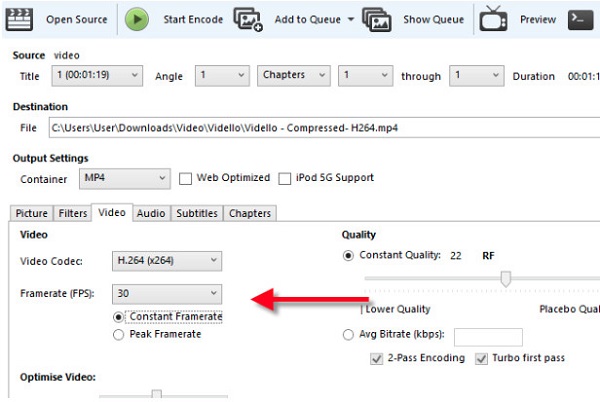Enable the Web Optimized checkbox
600x402 pixels.
185,179
